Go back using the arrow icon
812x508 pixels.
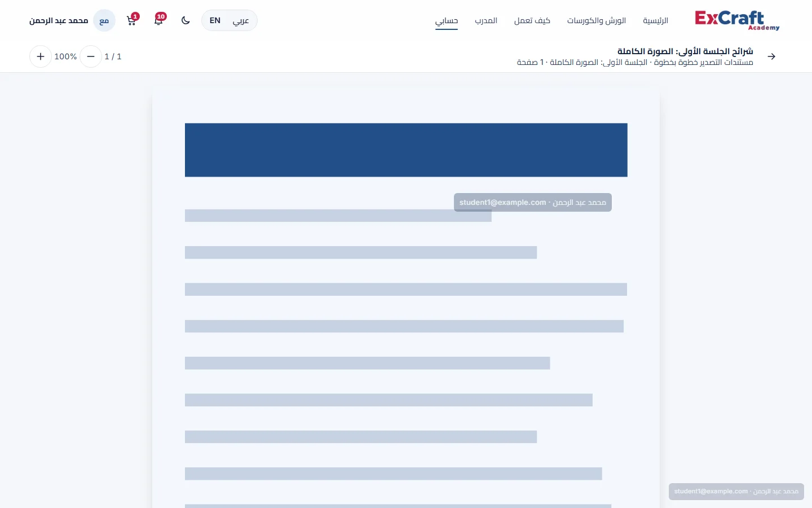click(x=771, y=56)
